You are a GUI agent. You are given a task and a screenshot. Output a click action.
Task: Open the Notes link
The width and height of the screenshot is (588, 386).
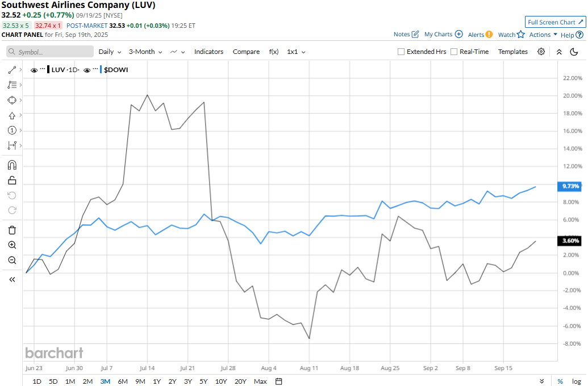tap(402, 34)
